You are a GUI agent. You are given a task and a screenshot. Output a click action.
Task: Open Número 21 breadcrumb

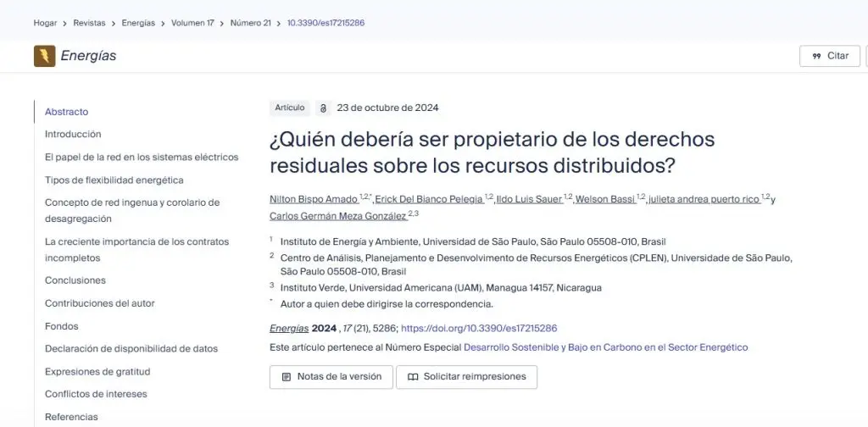coord(251,23)
